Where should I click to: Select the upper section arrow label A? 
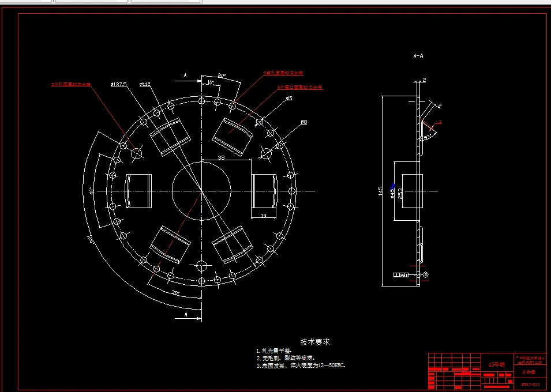point(185,75)
